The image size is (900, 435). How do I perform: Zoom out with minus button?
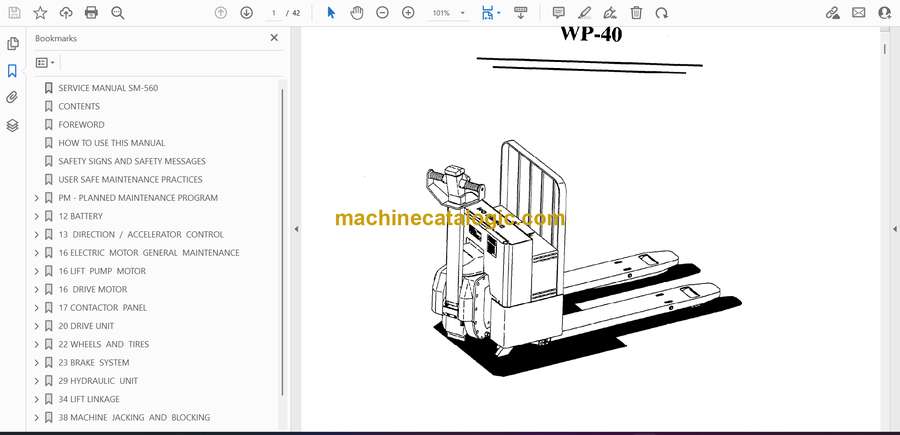tap(382, 13)
